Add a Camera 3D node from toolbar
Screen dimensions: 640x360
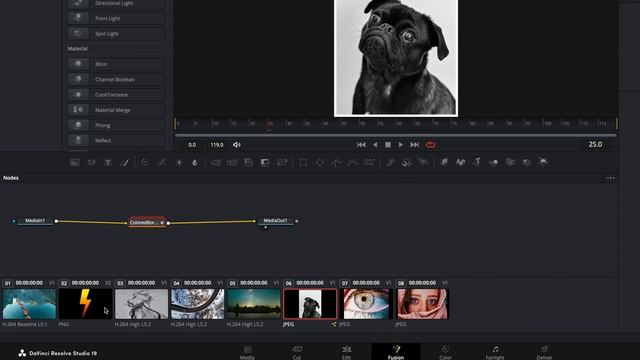click(x=510, y=162)
